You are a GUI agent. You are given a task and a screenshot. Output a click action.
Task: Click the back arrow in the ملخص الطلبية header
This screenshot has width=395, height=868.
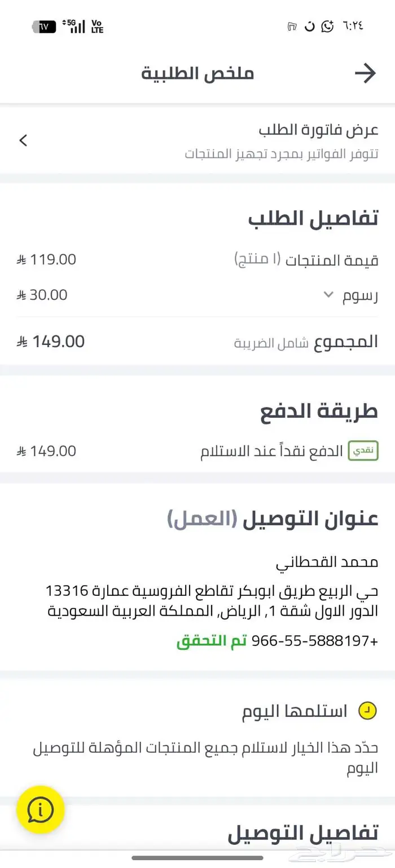(366, 73)
